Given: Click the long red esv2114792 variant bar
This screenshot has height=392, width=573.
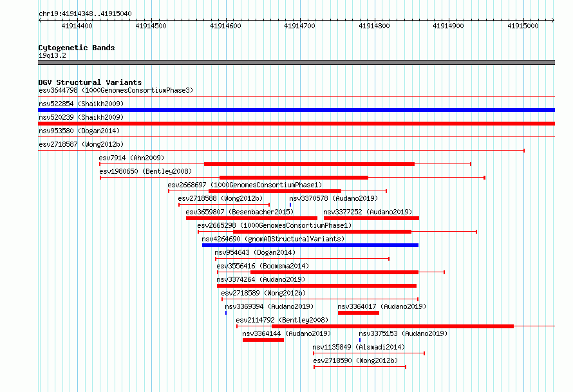Looking at the screenshot, I should tap(393, 326).
